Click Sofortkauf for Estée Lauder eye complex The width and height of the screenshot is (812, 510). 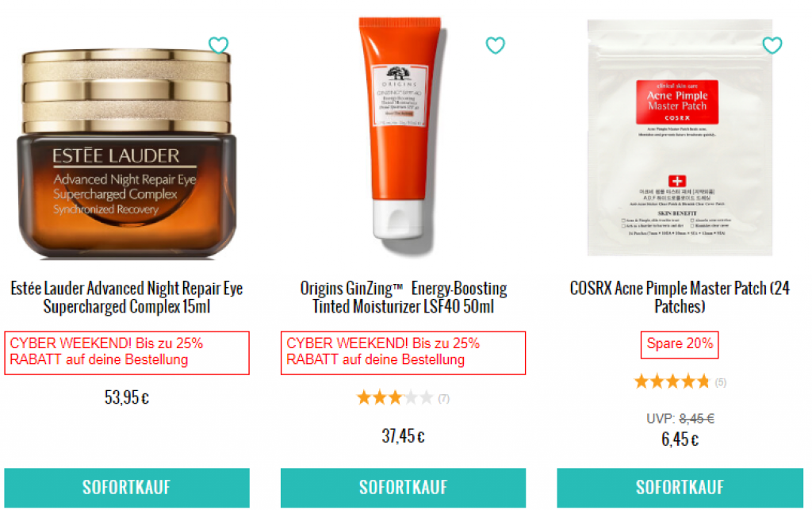pos(127,488)
